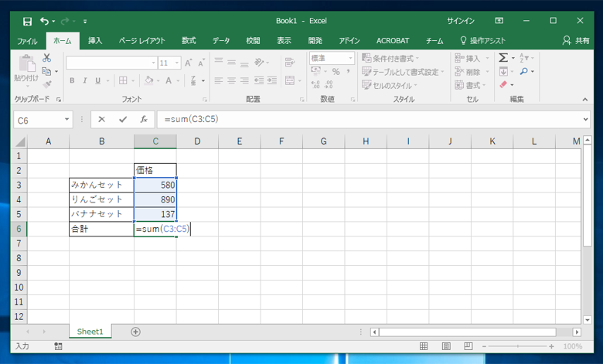Viewport: 603px width, 364px height.
Task: Open the File (ファイル) tab
Action: pos(27,41)
